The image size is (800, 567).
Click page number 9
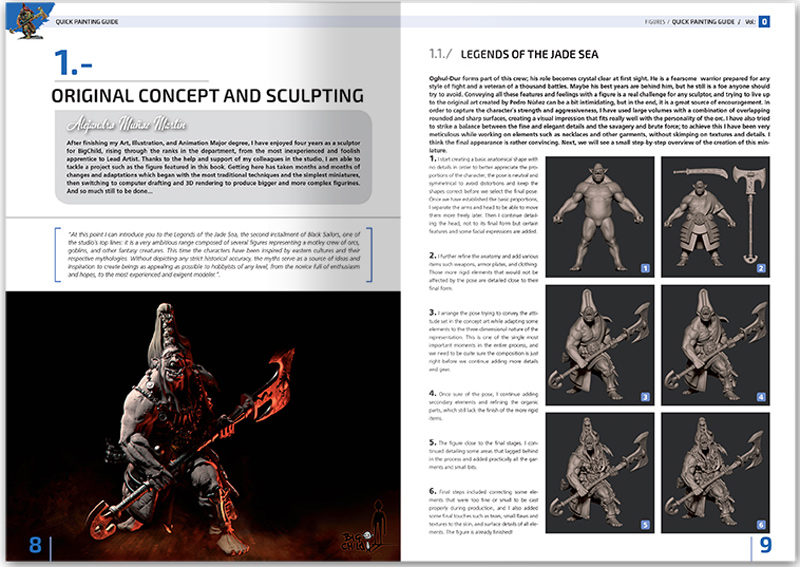(x=765, y=545)
